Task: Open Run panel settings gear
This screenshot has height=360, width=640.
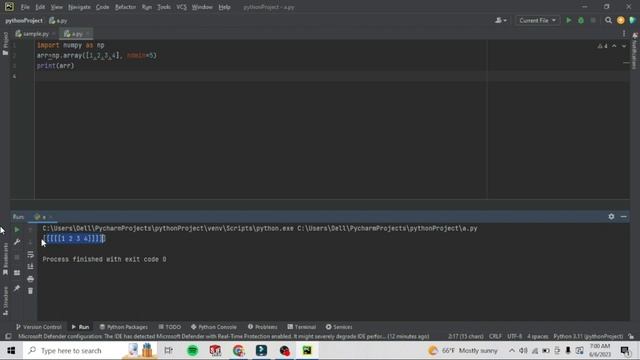Action: [x=611, y=217]
